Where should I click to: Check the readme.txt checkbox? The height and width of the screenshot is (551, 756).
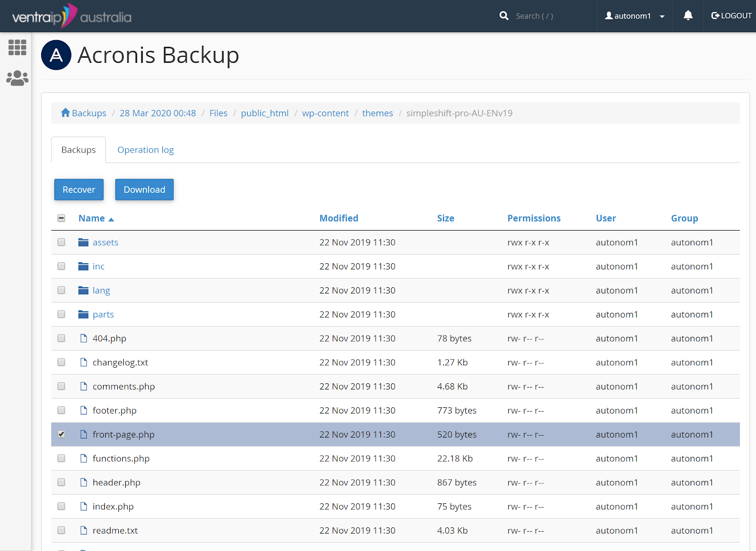tap(61, 530)
